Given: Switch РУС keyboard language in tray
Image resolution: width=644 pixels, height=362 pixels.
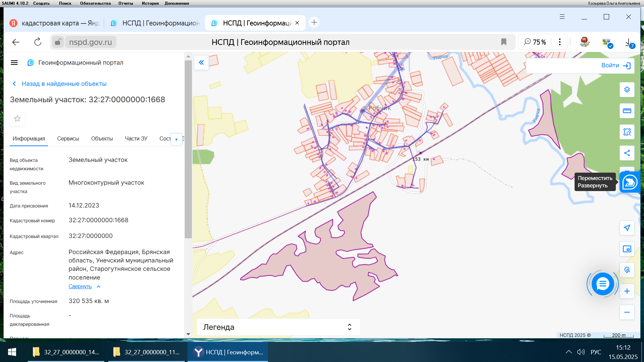Looking at the screenshot, I should pyautogui.click(x=596, y=352).
